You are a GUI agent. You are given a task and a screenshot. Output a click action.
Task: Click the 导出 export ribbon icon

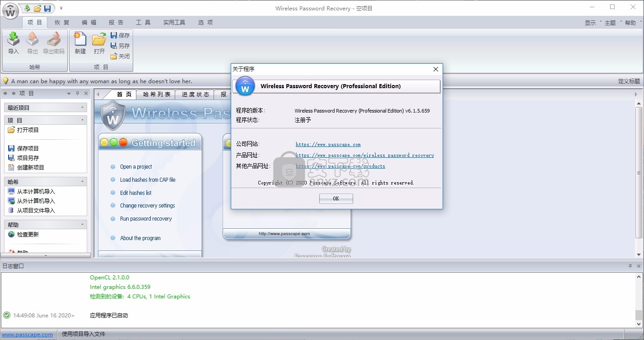point(33,43)
